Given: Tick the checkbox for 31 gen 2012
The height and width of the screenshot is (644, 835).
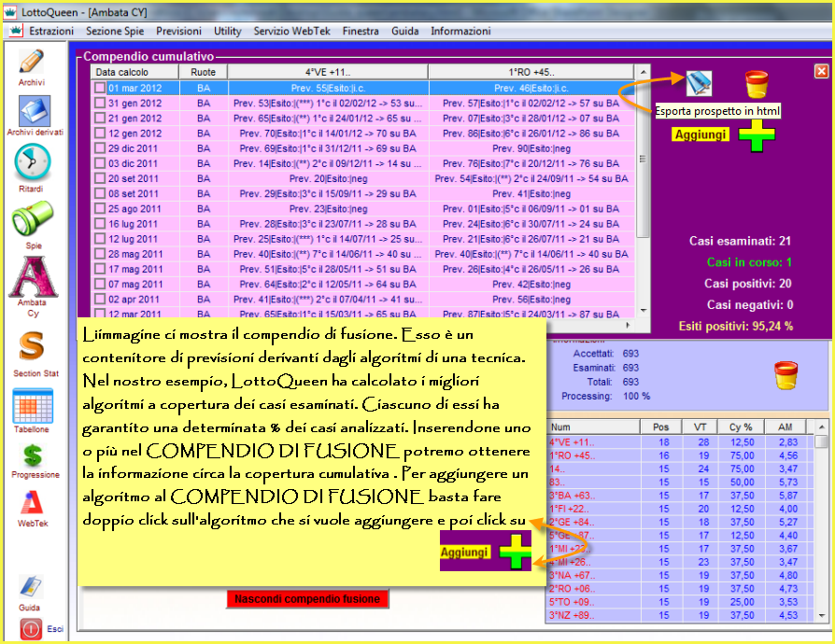Looking at the screenshot, I should [x=100, y=103].
